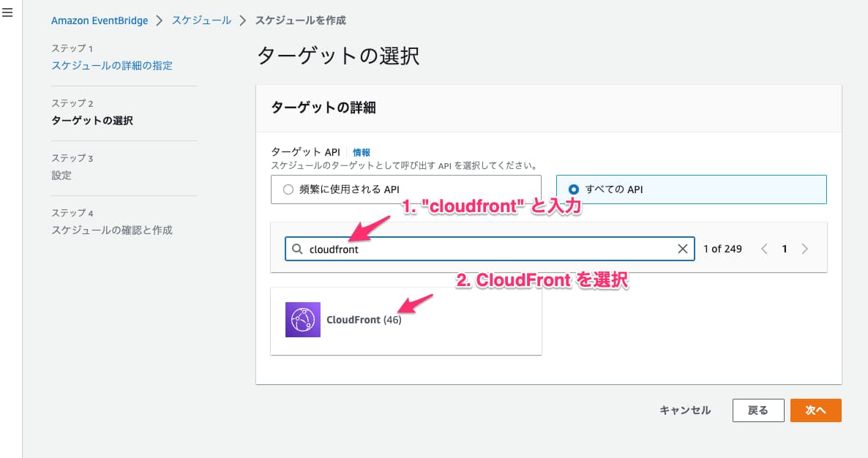Click the スケジュールの確認と作成 step label

(x=112, y=230)
